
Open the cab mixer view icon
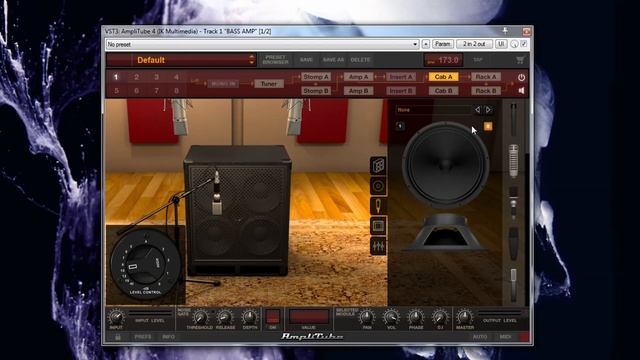pos(378,246)
